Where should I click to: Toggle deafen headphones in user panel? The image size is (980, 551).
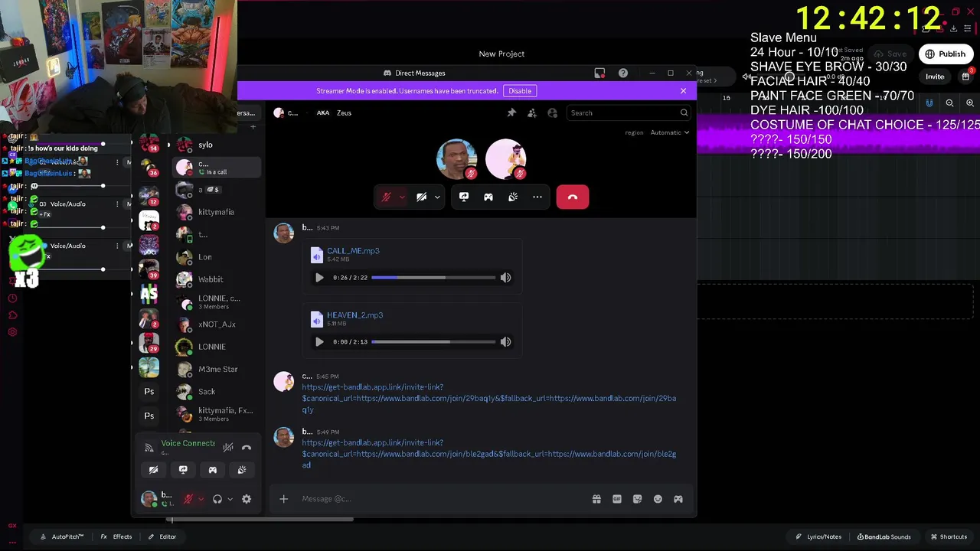click(217, 499)
